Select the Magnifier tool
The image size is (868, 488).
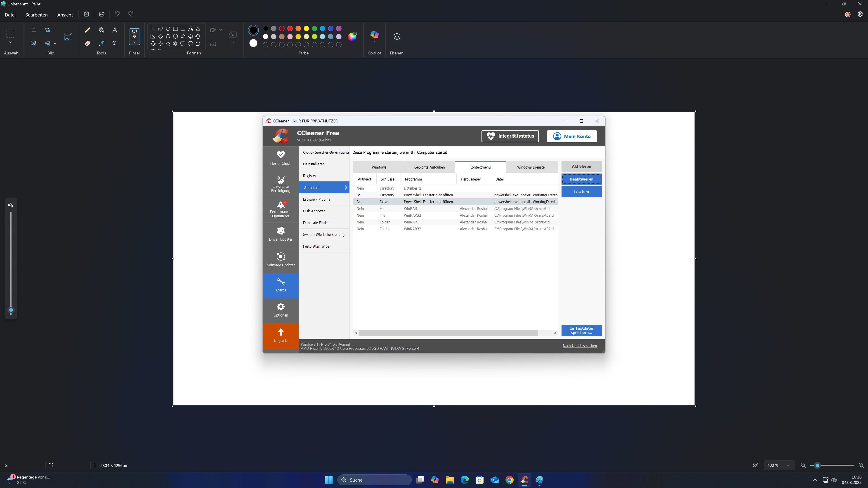click(x=115, y=43)
